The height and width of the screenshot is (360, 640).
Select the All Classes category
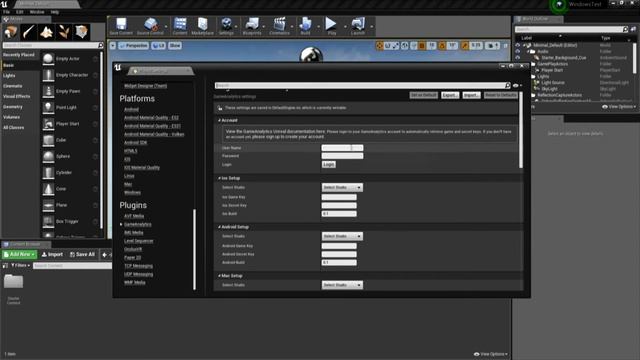pyautogui.click(x=13, y=127)
